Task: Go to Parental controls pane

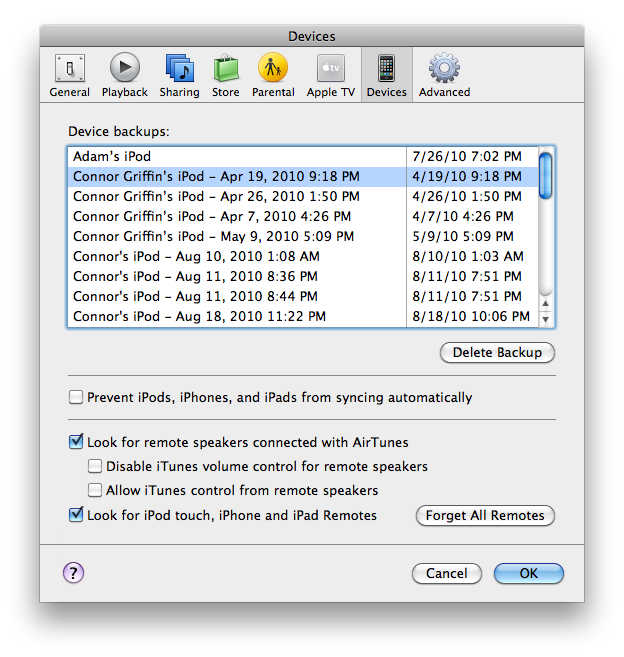Action: (273, 75)
